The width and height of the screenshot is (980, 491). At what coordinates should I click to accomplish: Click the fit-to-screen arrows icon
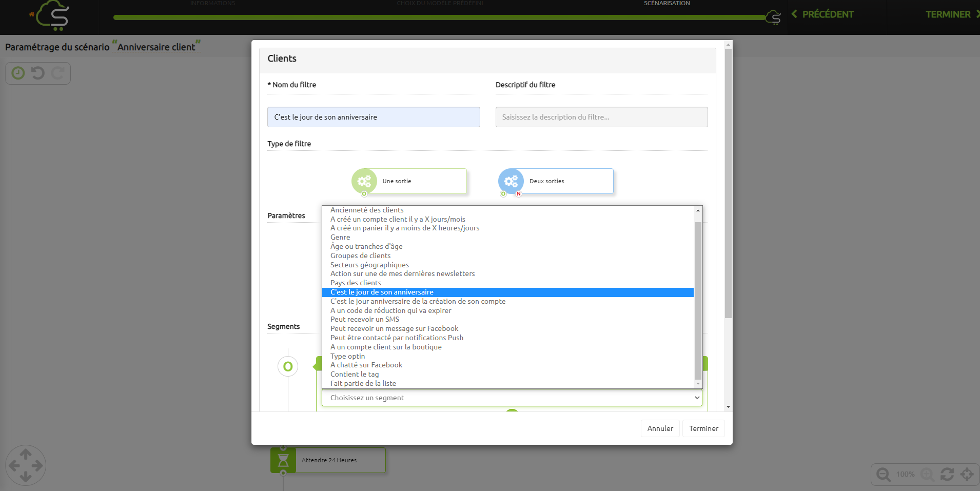[x=967, y=474]
